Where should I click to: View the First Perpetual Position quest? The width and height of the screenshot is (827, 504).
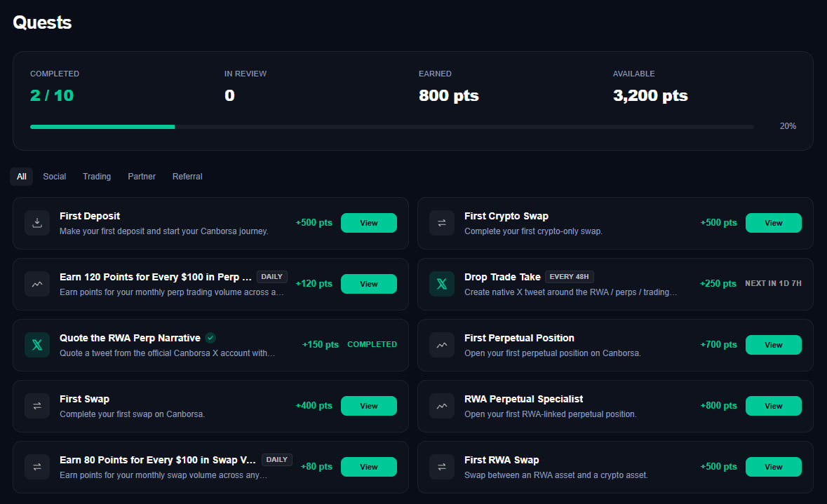[773, 345]
